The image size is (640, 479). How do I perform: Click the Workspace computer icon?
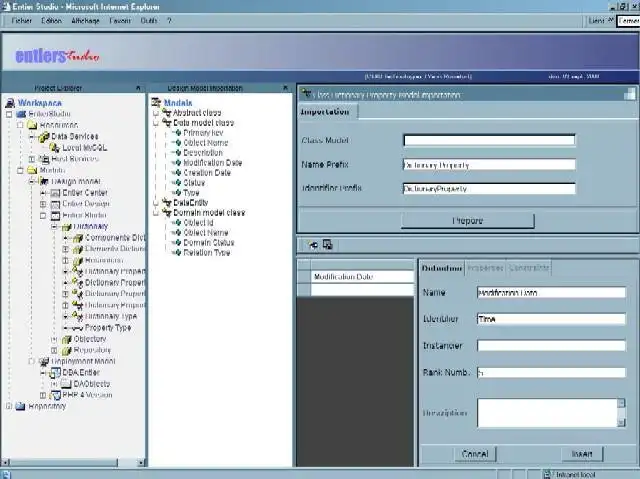[x=10, y=103]
